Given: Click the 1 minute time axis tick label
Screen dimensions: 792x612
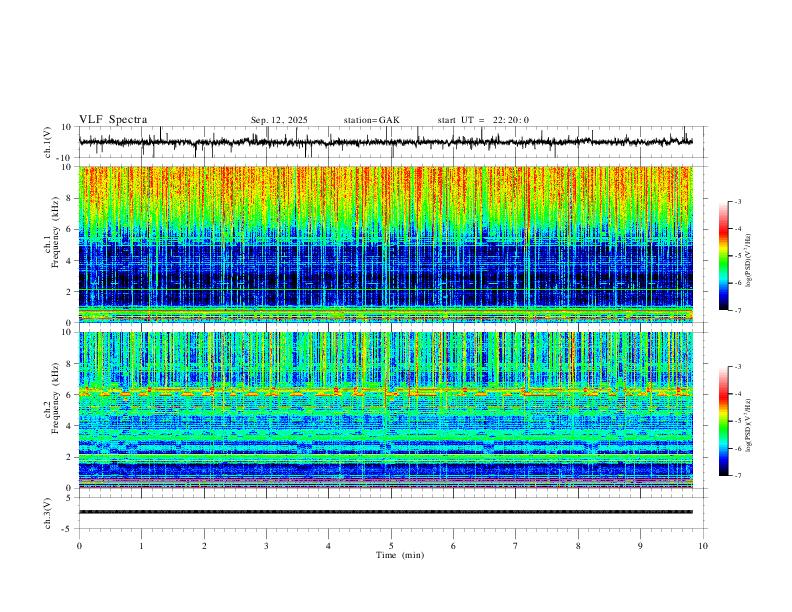Looking at the screenshot, I should pyautogui.click(x=141, y=546).
